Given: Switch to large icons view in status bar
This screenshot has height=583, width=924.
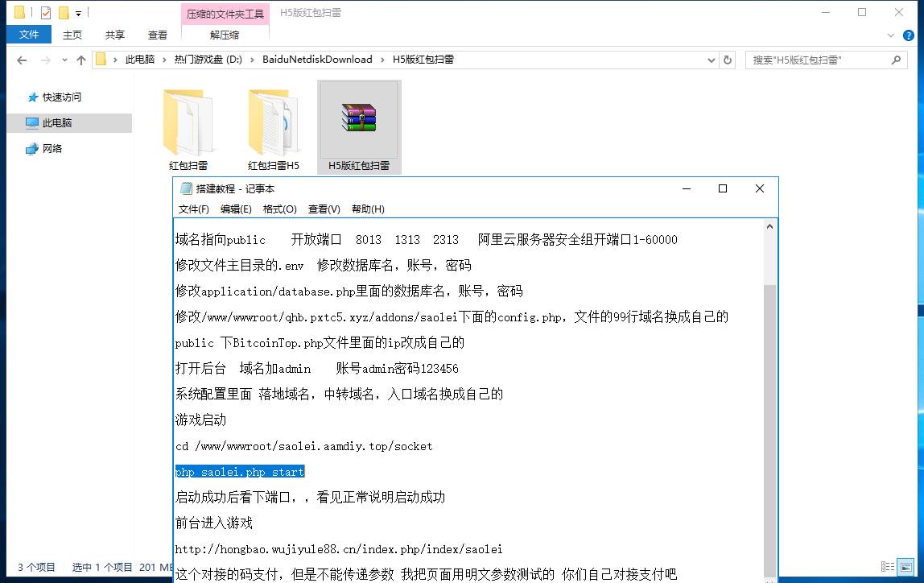Looking at the screenshot, I should tap(906, 567).
